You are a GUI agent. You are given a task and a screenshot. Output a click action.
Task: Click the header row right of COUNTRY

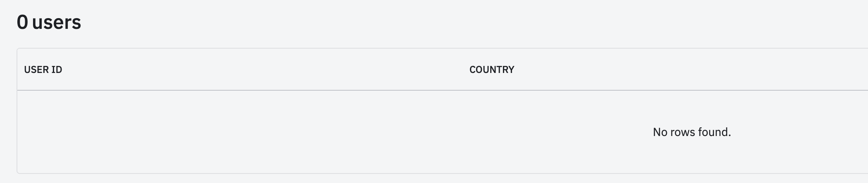(702, 70)
